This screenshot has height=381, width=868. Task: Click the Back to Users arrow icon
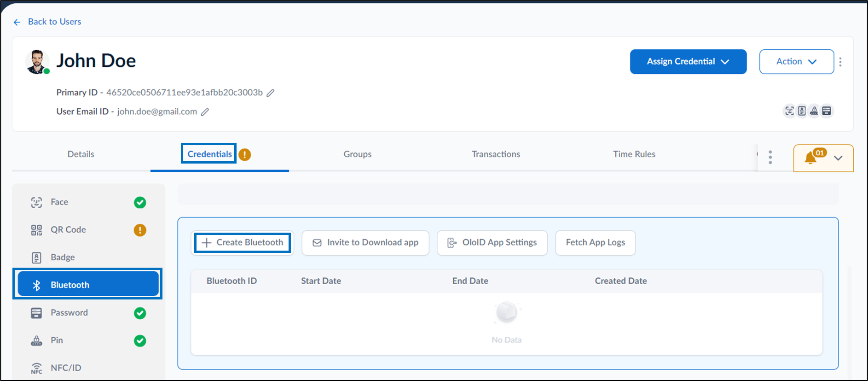click(17, 22)
